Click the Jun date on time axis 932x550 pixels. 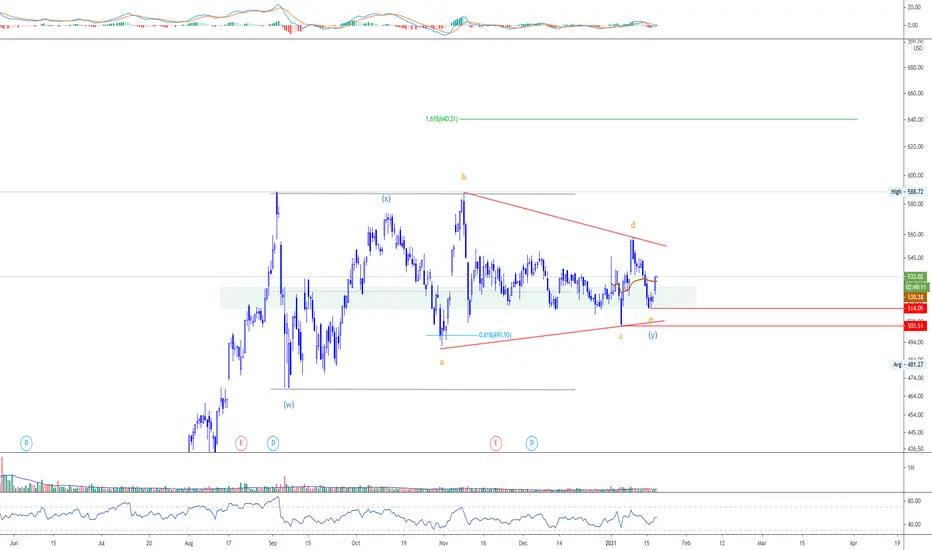click(14, 543)
